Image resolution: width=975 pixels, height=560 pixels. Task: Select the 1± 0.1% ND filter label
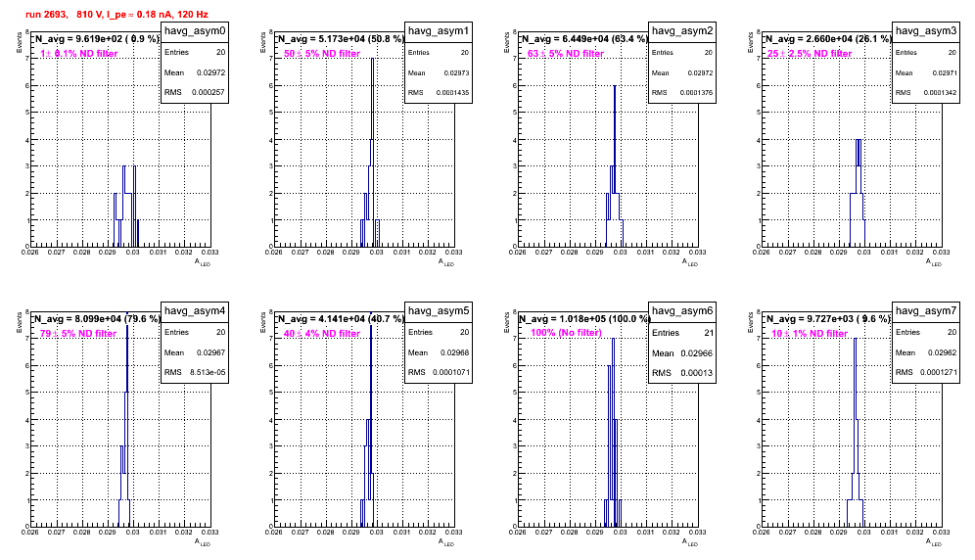coord(79,54)
